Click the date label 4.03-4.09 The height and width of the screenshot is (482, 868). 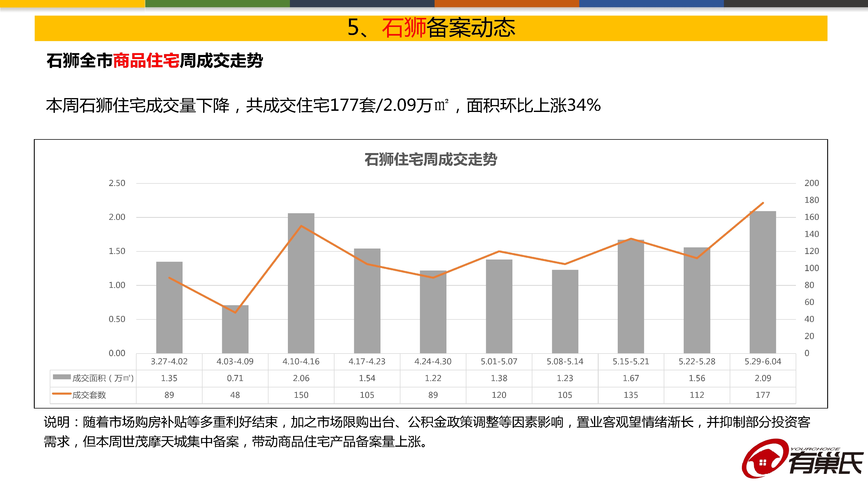tap(235, 361)
